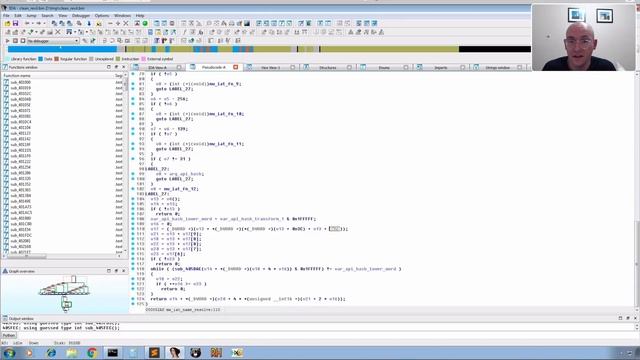Open Command Prompt from the taskbar
Viewport: 640px width, 360px height.
(113, 353)
